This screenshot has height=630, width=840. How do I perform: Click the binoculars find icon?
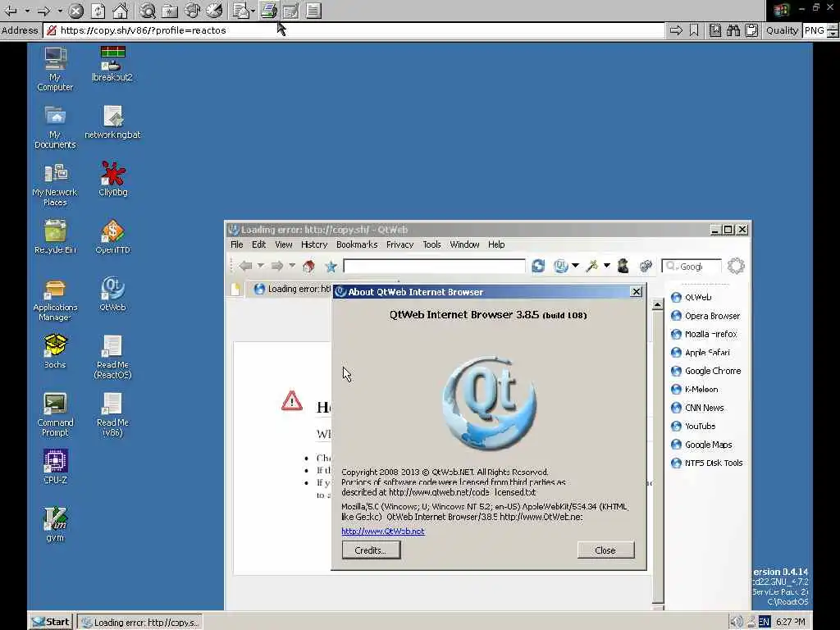click(733, 30)
